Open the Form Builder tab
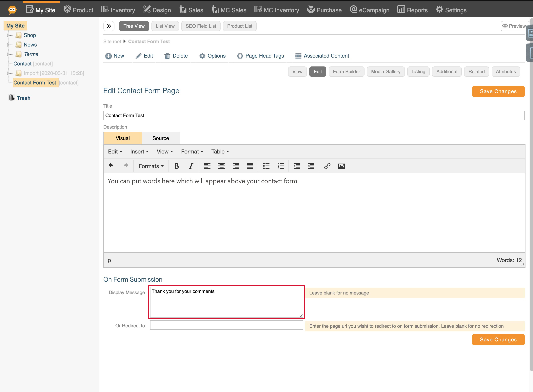533x392 pixels. [x=346, y=72]
